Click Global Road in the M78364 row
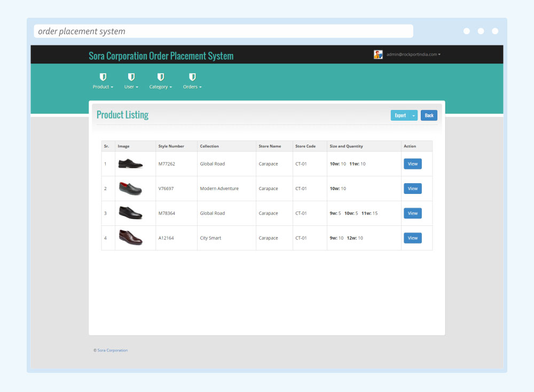Viewport: 534px width, 392px height. click(x=213, y=213)
